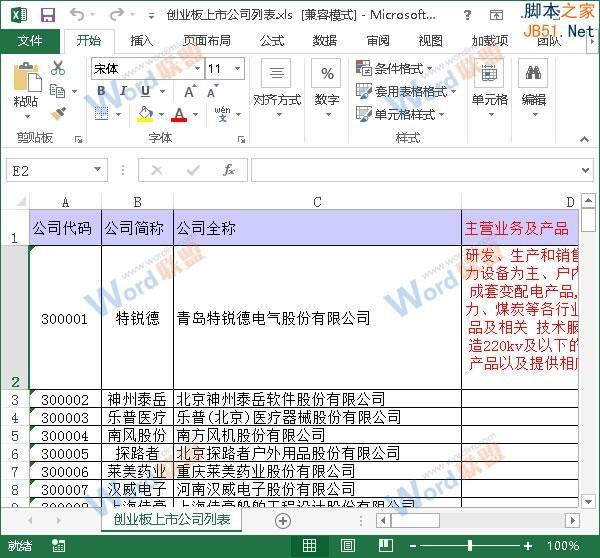Toggle Bold formatting

point(101,91)
